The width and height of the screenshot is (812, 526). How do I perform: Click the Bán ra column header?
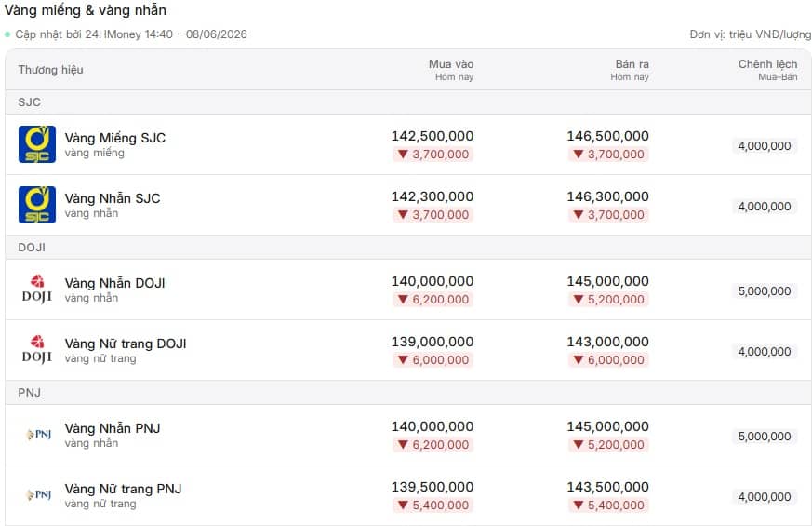coord(630,70)
